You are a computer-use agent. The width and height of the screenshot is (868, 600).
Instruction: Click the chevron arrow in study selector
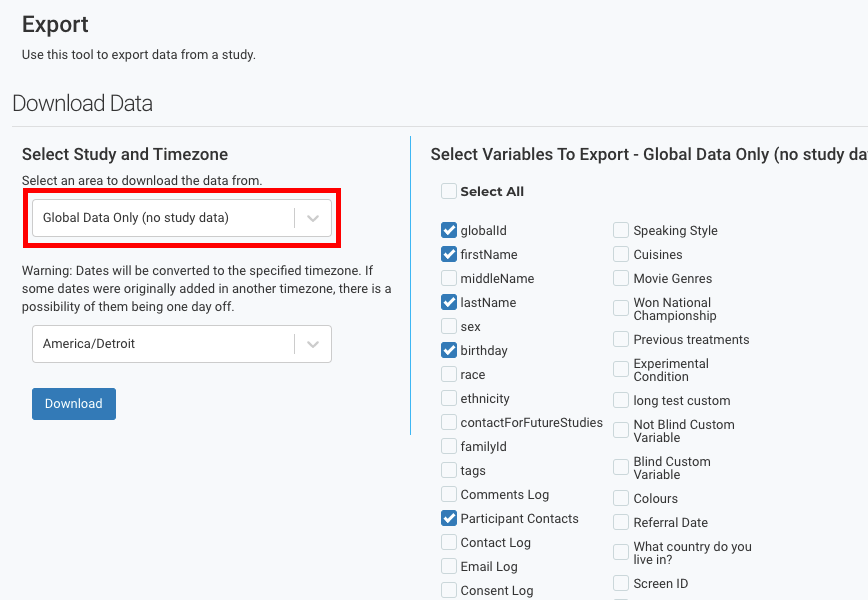pyautogui.click(x=313, y=218)
